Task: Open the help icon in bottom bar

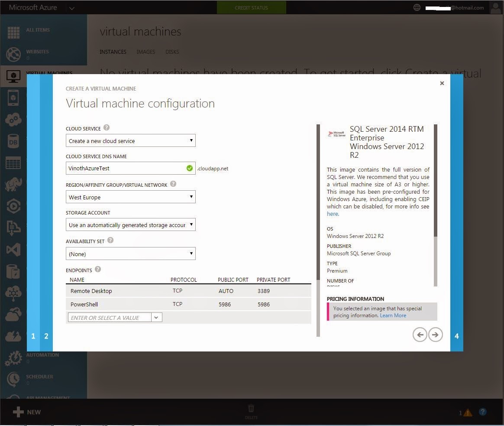Action: coord(482,412)
